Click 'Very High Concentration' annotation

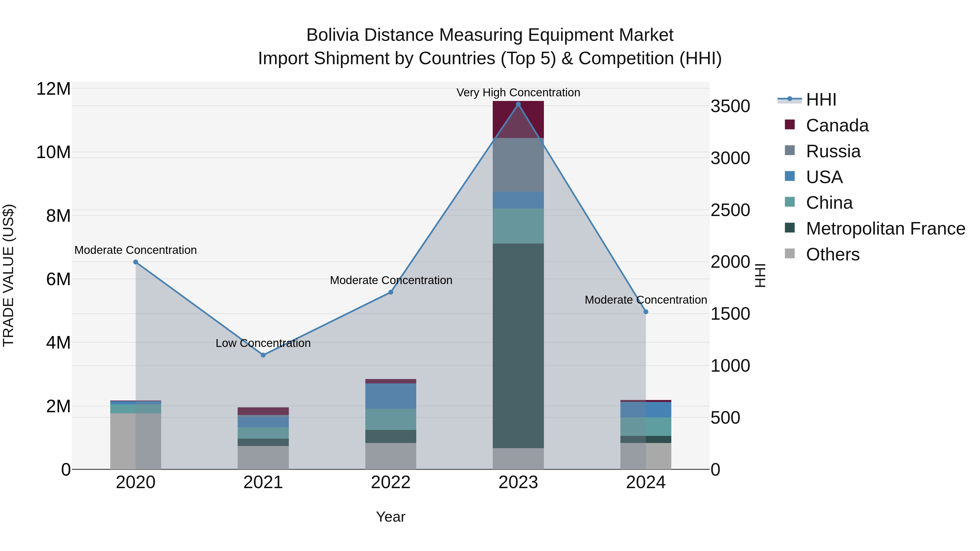518,93
